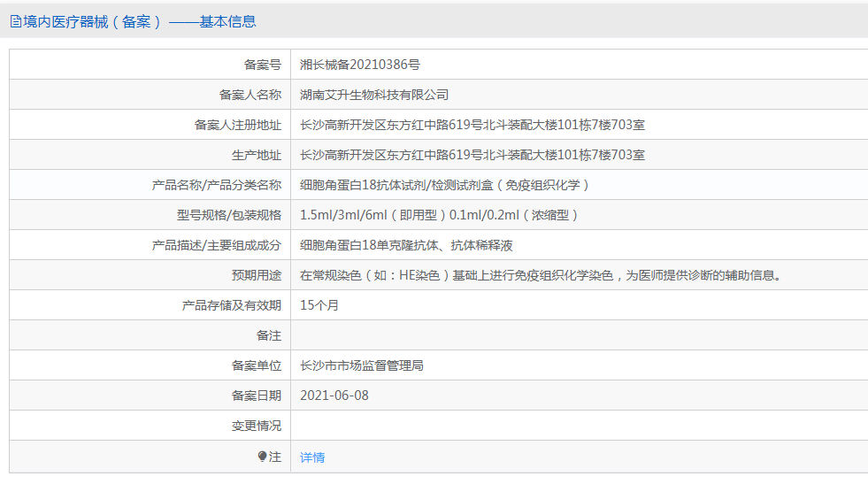The width and height of the screenshot is (868, 484).
Task: Click the document icon beside 境内医疗器械 heading
Action: 16,21
